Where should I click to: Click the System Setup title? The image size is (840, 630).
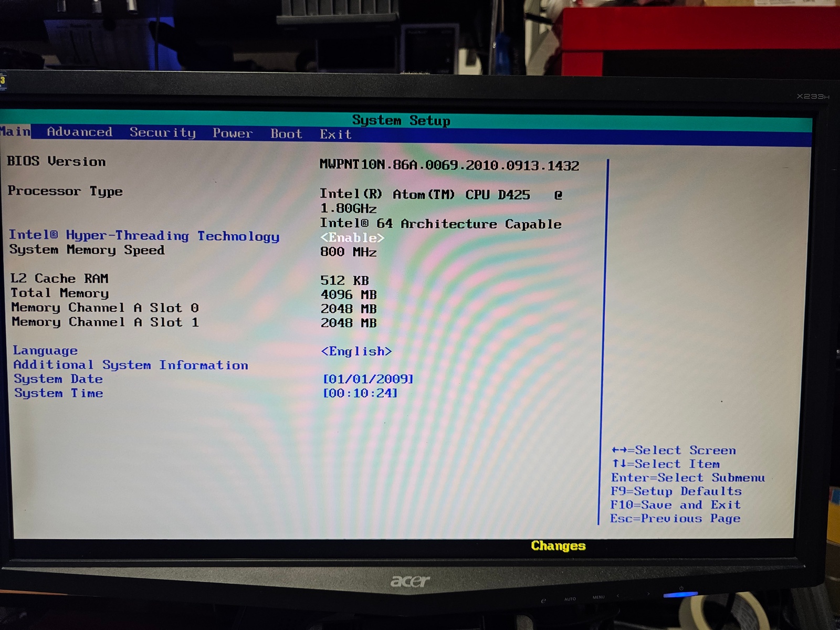401,120
